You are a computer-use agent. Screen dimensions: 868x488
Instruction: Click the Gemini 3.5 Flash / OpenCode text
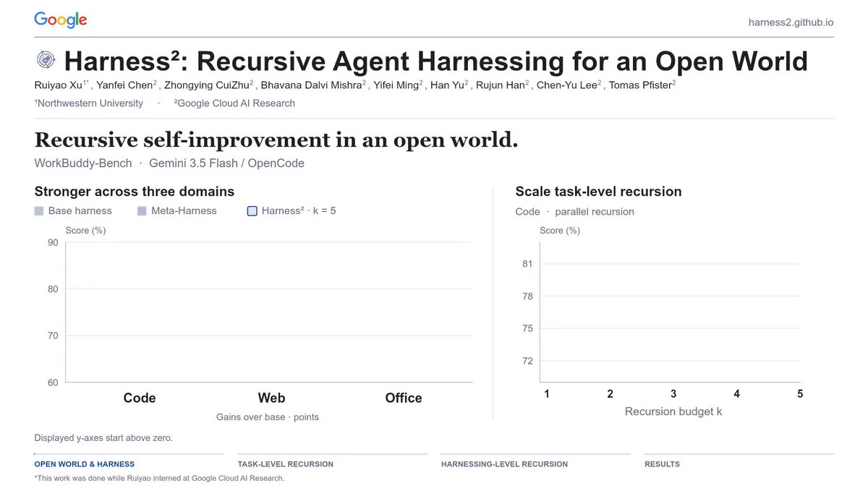pos(226,163)
